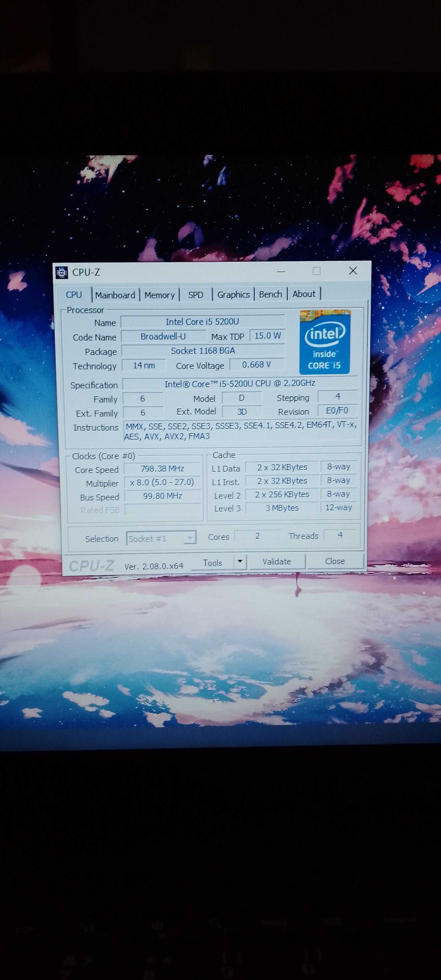Click the Tools button
This screenshot has width=441, height=980.
pos(212,563)
